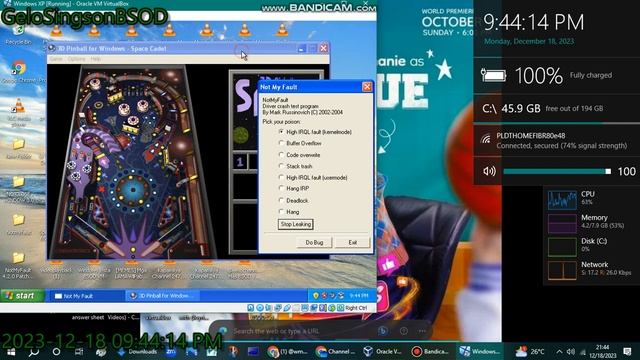The height and width of the screenshot is (360, 640).
Task: Click the host taskbar search icon
Action: (34, 351)
